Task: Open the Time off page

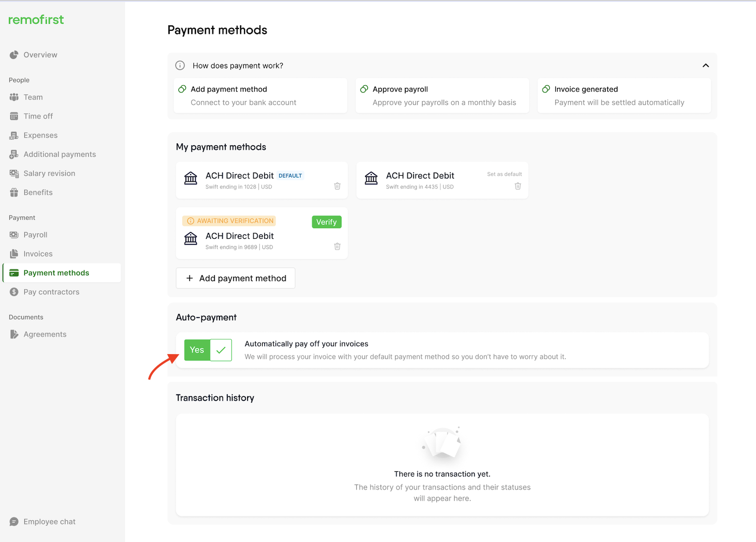Action: click(38, 116)
